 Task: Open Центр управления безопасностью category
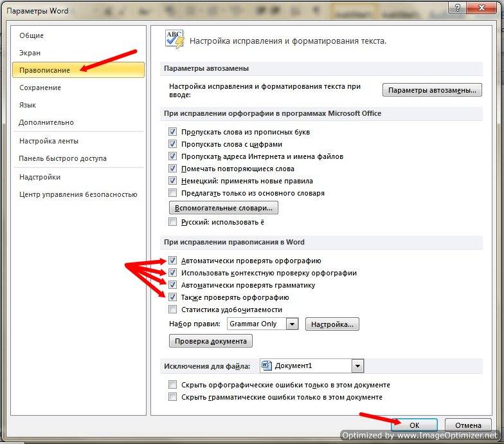[x=78, y=194]
